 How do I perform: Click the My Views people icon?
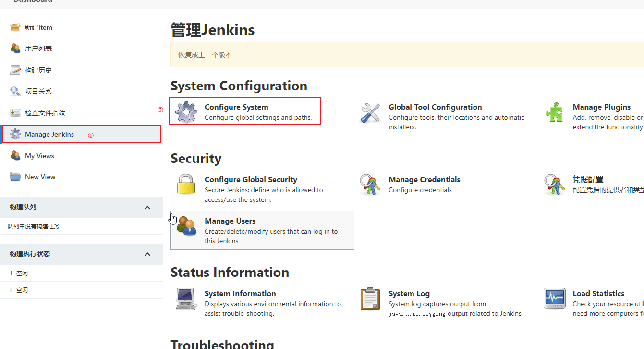click(x=15, y=156)
